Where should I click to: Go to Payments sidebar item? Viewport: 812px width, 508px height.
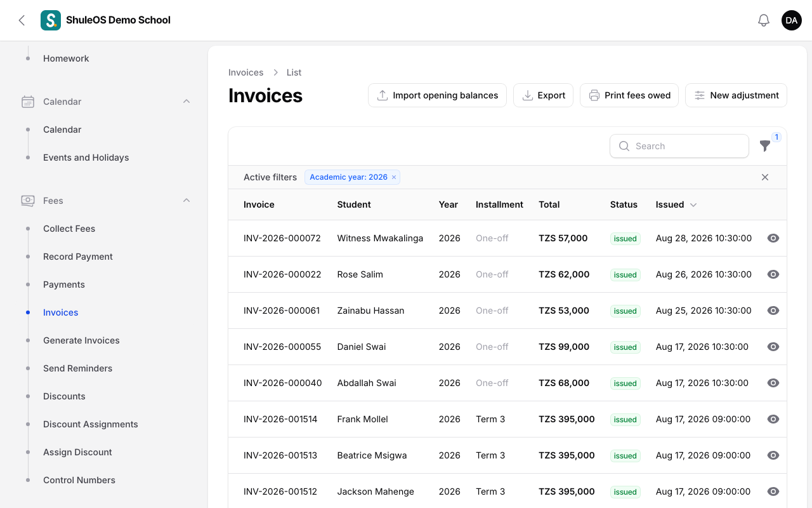(64, 284)
